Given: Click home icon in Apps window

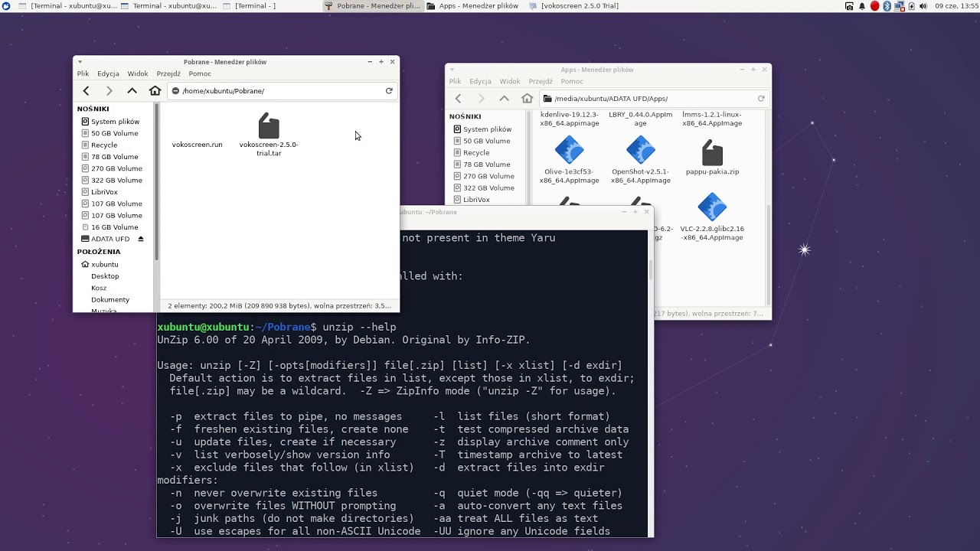Looking at the screenshot, I should [527, 98].
